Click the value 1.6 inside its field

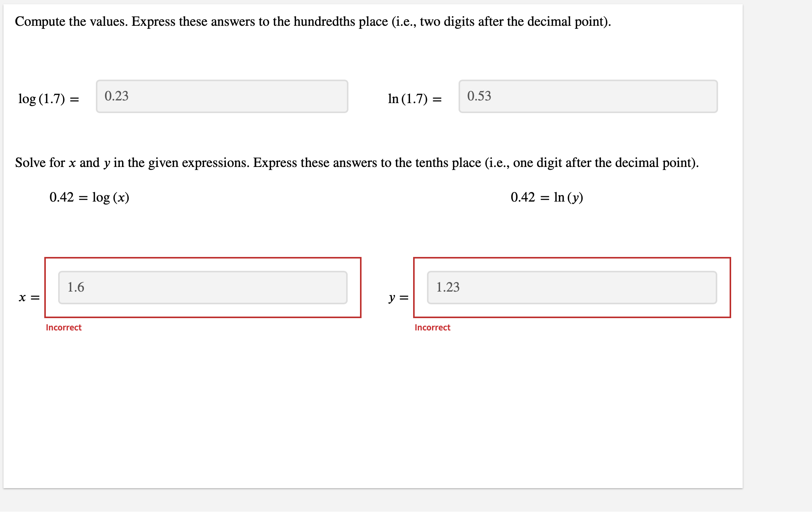[76, 287]
